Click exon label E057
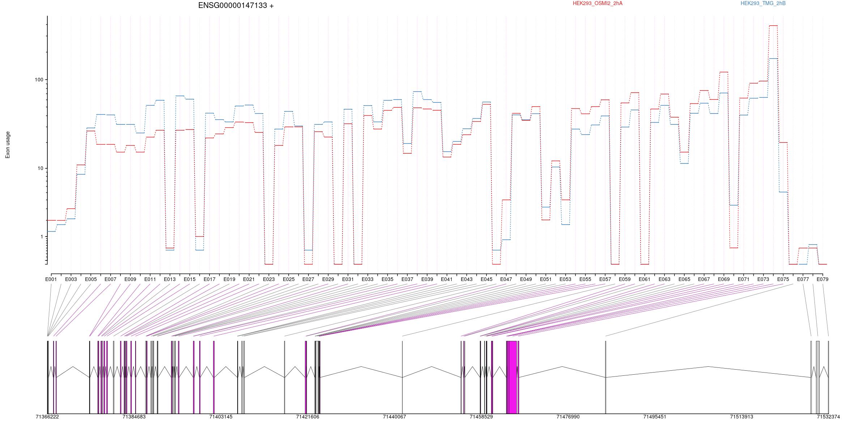Image resolution: width=868 pixels, height=434 pixels. pos(605,279)
